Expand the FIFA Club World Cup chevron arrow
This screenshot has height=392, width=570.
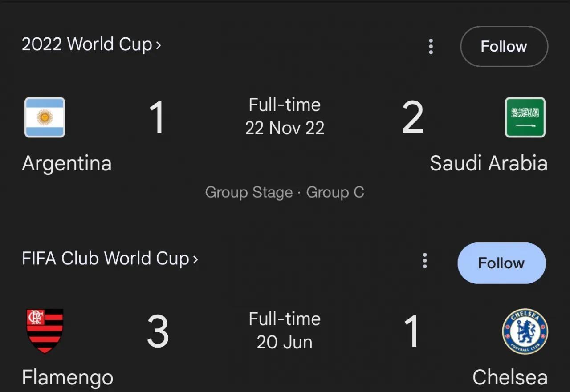click(195, 259)
